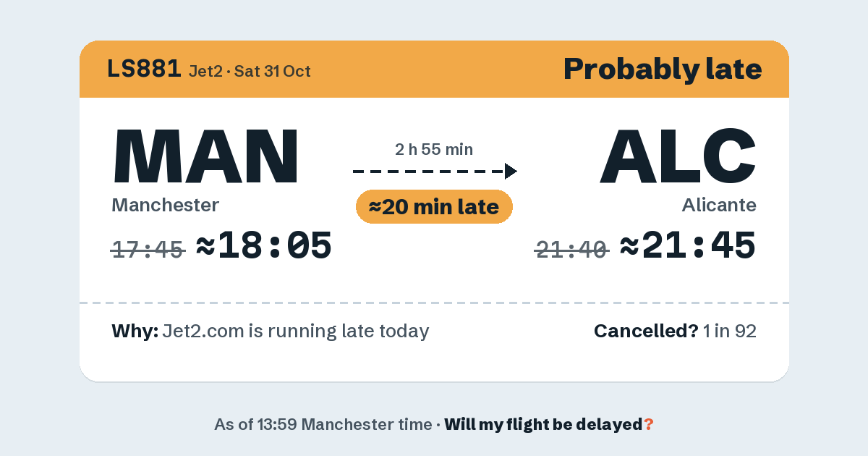The height and width of the screenshot is (456, 868).
Task: Click the dashed flight arrow icon
Action: (x=435, y=171)
